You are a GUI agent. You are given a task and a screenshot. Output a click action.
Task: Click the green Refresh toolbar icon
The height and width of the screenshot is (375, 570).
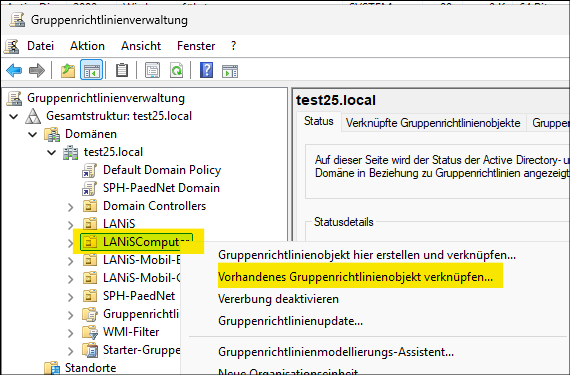176,70
